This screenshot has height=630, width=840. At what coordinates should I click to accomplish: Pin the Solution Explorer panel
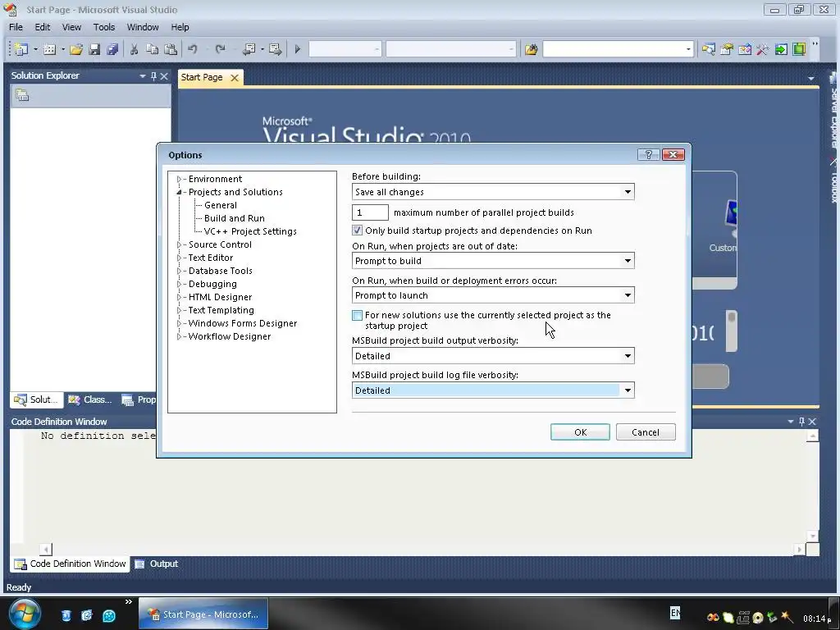[x=153, y=76]
